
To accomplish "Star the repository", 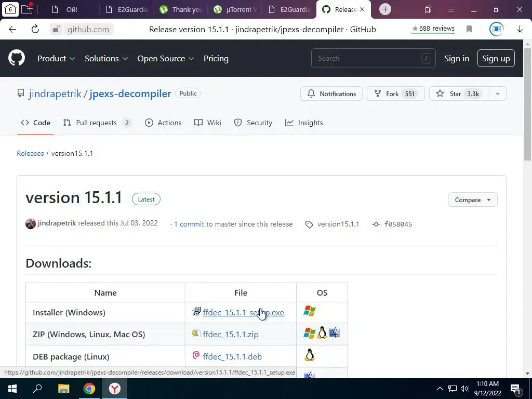I will [459, 94].
